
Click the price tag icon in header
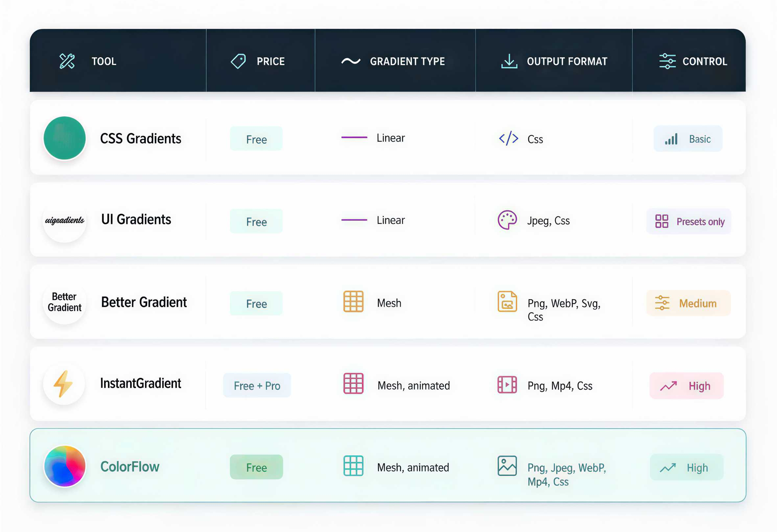point(238,61)
